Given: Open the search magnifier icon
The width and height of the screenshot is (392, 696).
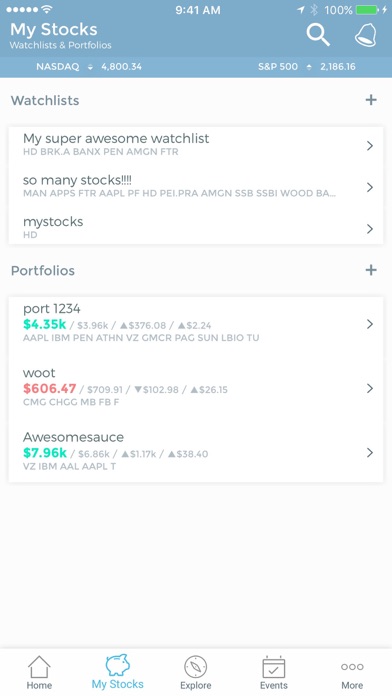Looking at the screenshot, I should (x=318, y=35).
